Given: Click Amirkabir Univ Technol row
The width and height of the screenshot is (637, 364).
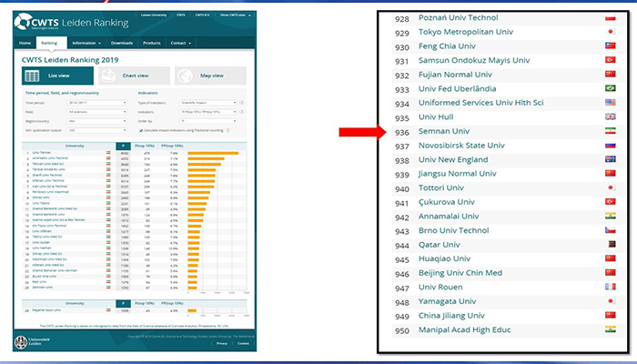Looking at the screenshot, I should [x=134, y=158].
